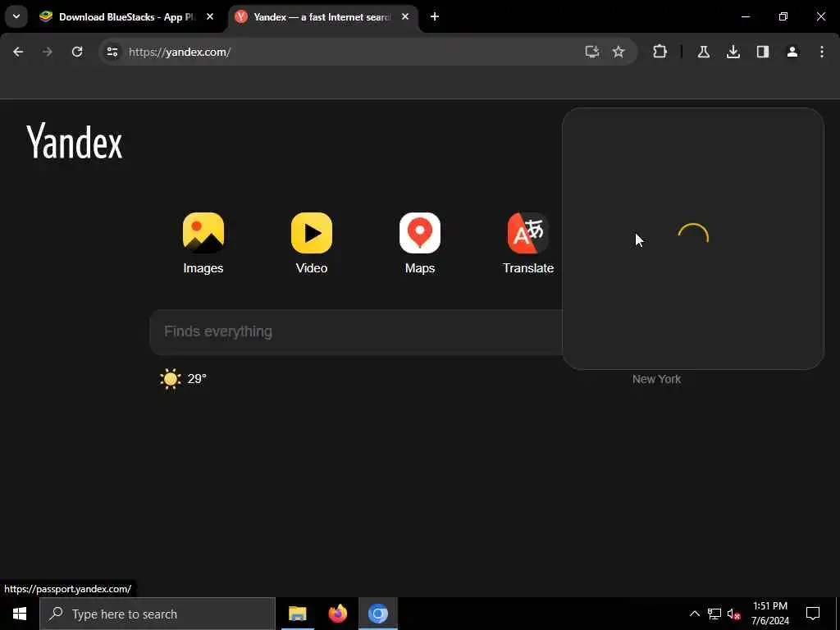840x630 pixels.
Task: Show hidden system tray icons
Action: (x=694, y=614)
